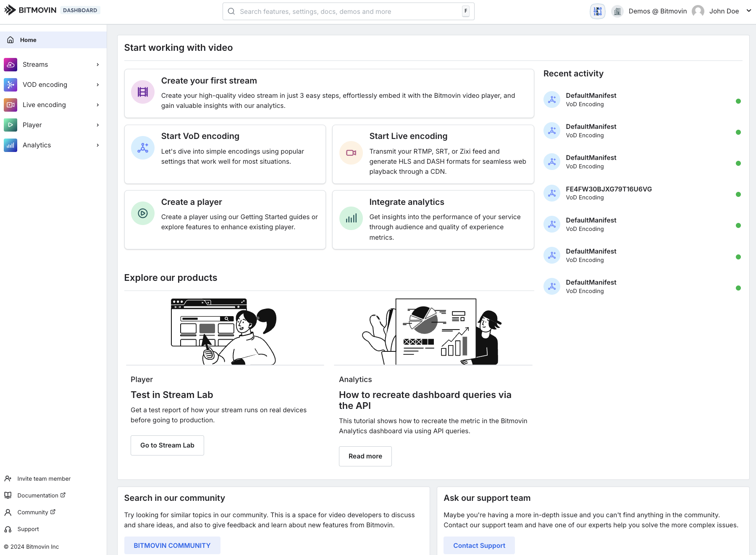Open the Create your first stream card title

[209, 81]
